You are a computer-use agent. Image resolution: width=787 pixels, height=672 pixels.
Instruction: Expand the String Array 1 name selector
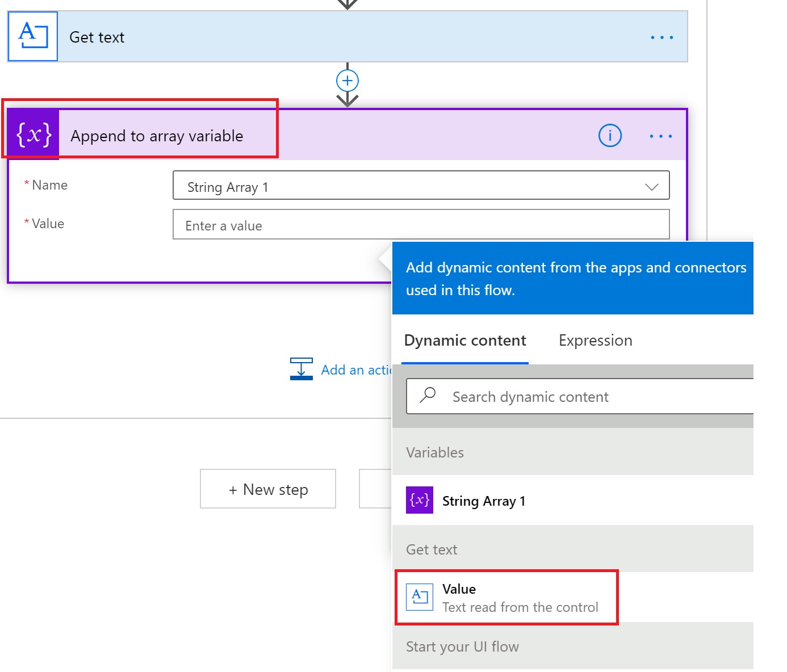(x=651, y=186)
